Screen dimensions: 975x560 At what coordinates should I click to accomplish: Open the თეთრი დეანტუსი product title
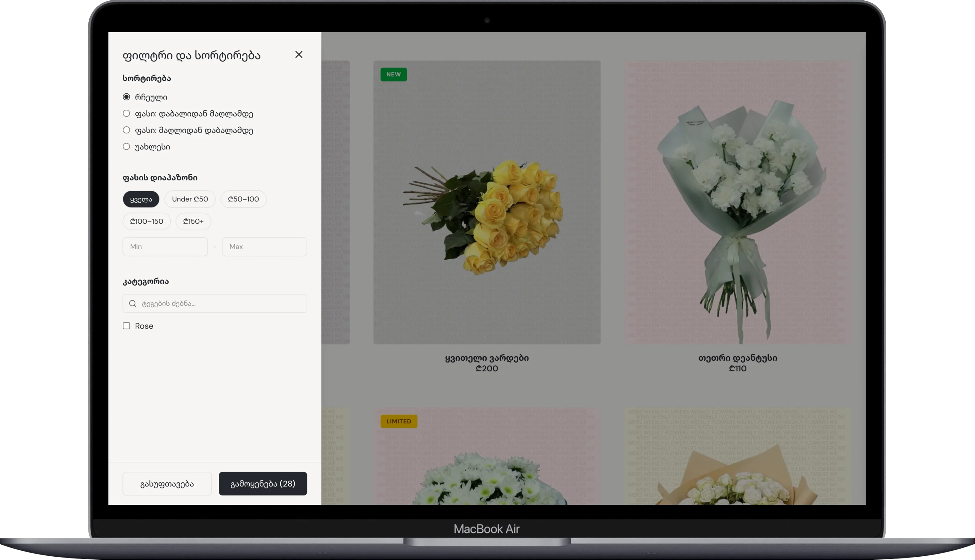[x=738, y=358]
